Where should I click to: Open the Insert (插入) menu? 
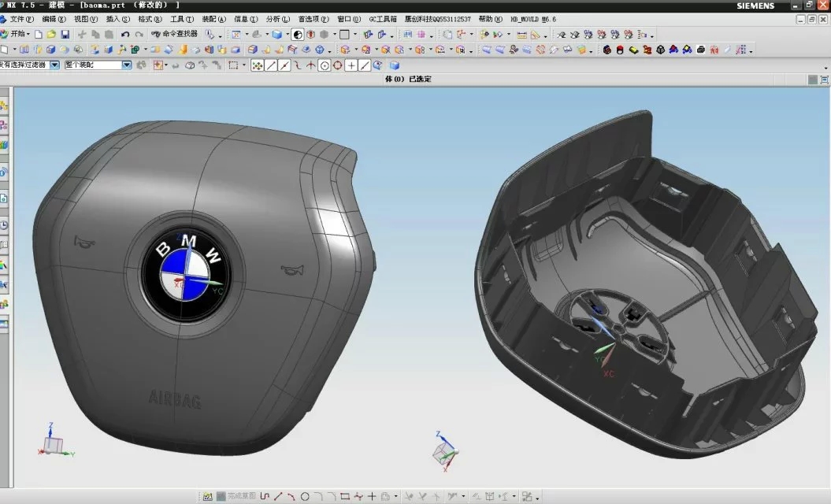(118, 19)
